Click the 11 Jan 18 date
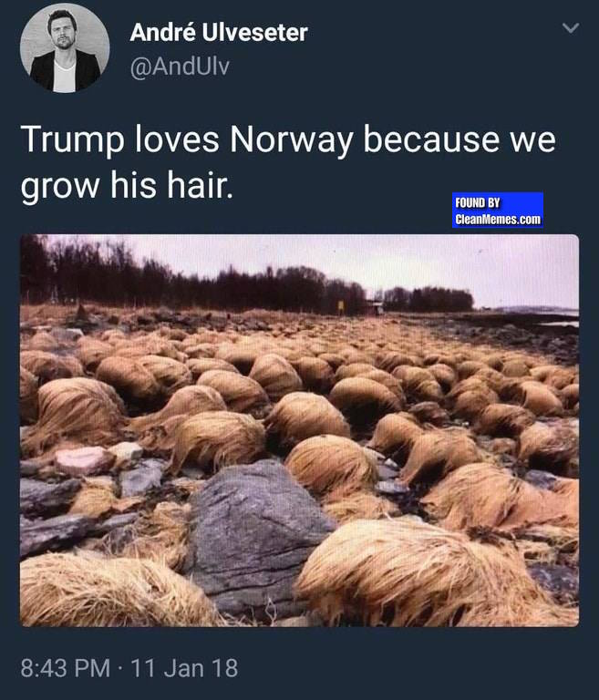The width and height of the screenshot is (599, 700). [x=184, y=668]
